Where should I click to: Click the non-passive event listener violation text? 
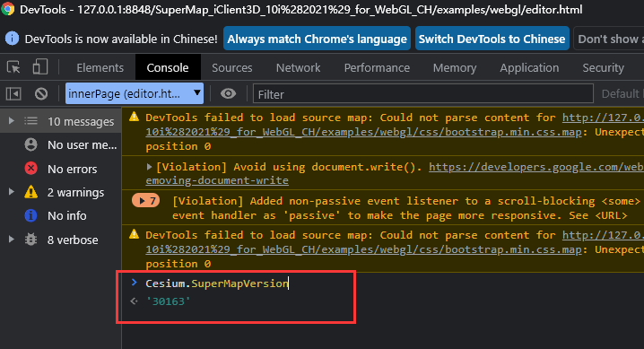[x=406, y=208]
